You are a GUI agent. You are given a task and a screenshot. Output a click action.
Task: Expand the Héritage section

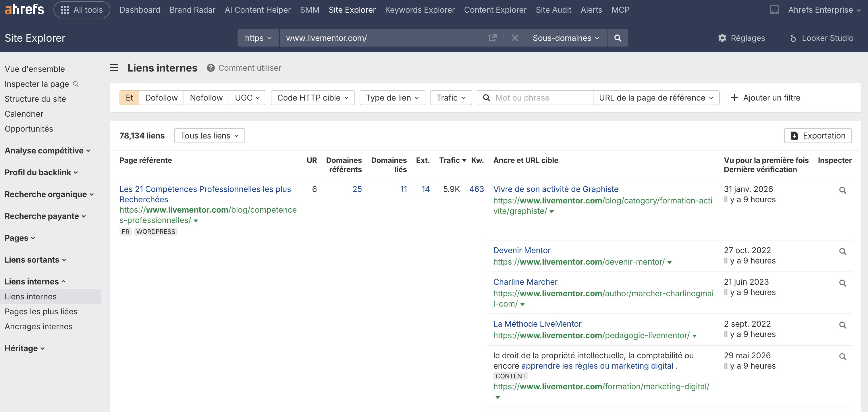[25, 348]
